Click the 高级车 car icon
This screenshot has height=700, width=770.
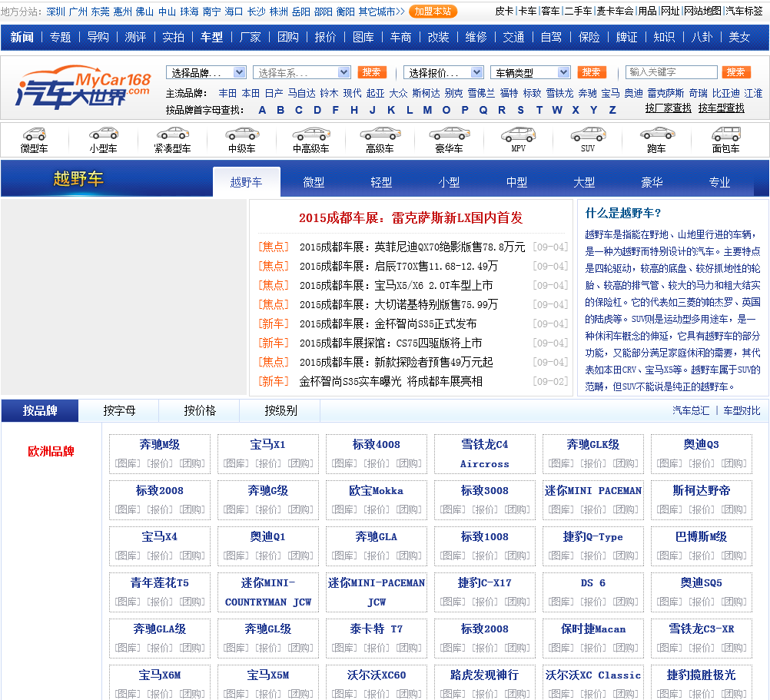tap(380, 134)
